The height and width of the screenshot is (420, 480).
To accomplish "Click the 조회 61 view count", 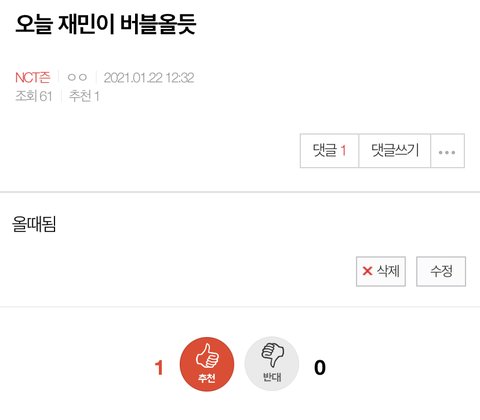I will click(x=34, y=96).
